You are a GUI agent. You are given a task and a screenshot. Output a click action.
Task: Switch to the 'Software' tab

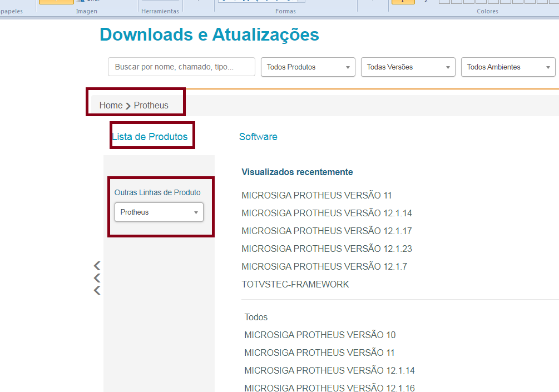(x=258, y=136)
